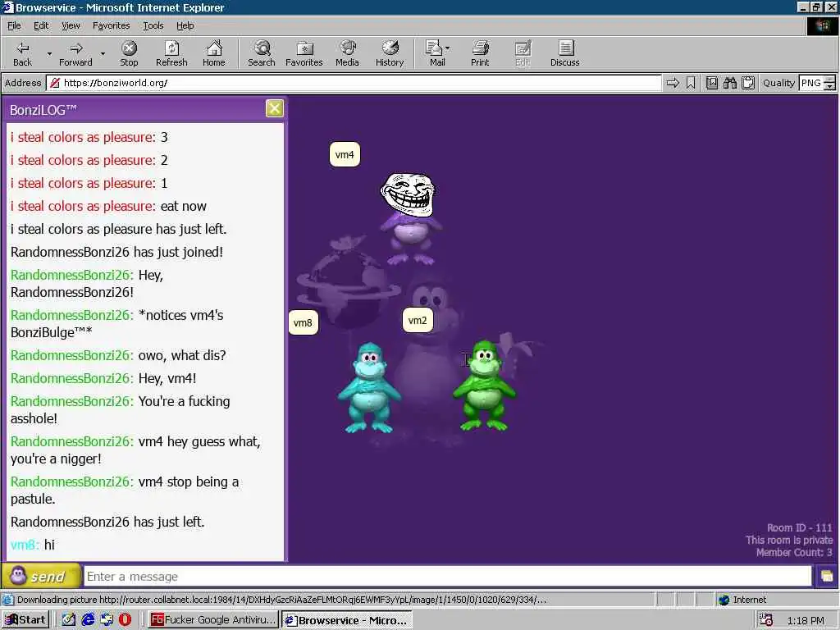Click the Address bar URL field
The width and height of the screenshot is (840, 630).
click(354, 83)
